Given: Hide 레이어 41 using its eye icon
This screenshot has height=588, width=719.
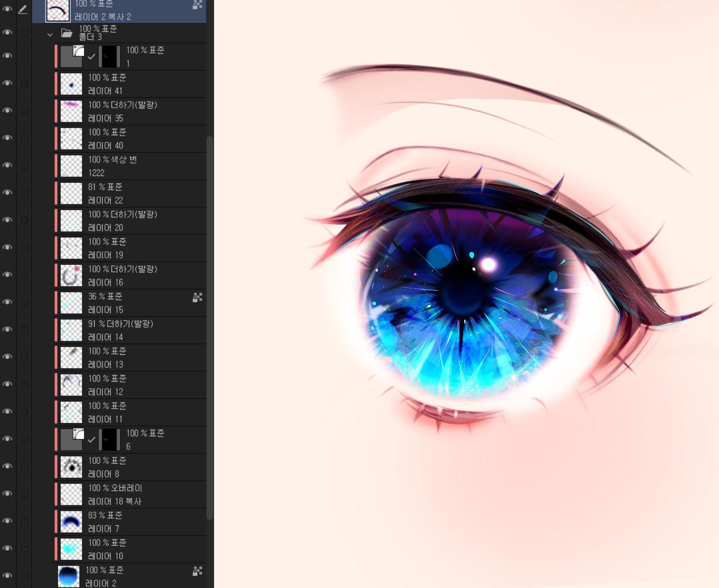Looking at the screenshot, I should click(7, 83).
